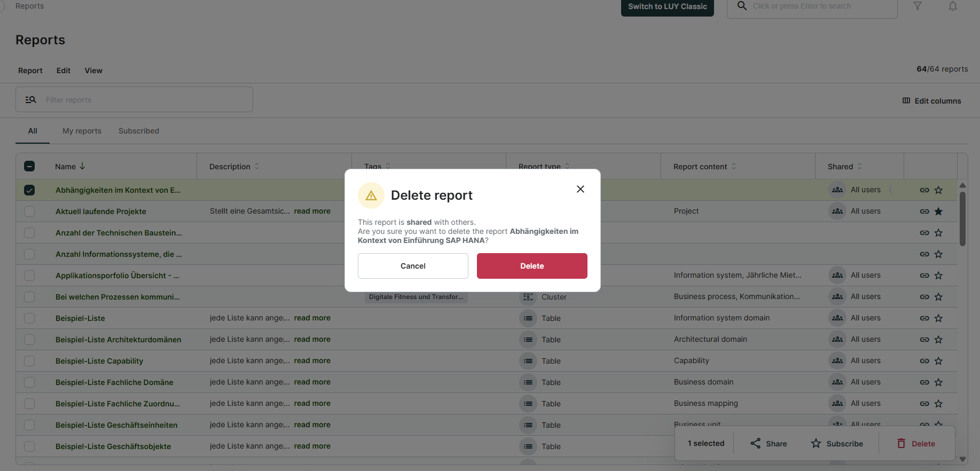
Task: Check the Anzahl Informationssysteme row checkbox
Action: click(x=29, y=254)
